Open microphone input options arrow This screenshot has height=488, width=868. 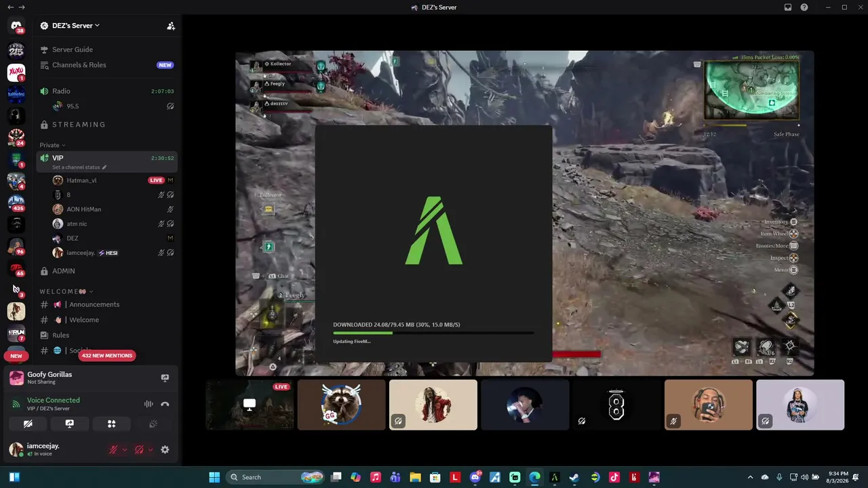(x=124, y=449)
